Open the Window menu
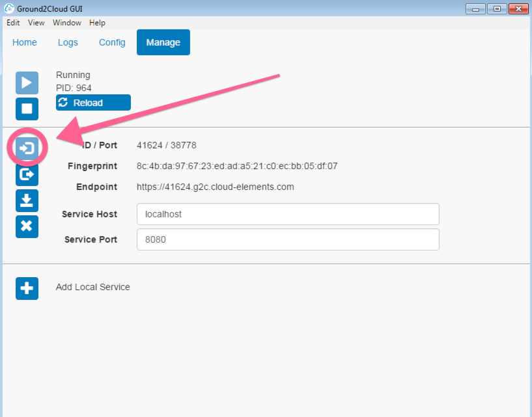The height and width of the screenshot is (417, 532). 67,23
